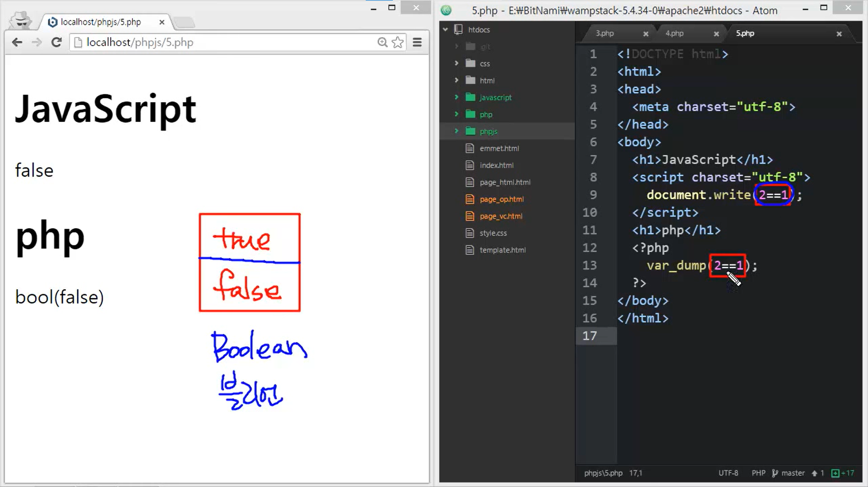This screenshot has height=487, width=868.
Task: Click the zoom magnifier icon in address bar
Action: point(382,42)
